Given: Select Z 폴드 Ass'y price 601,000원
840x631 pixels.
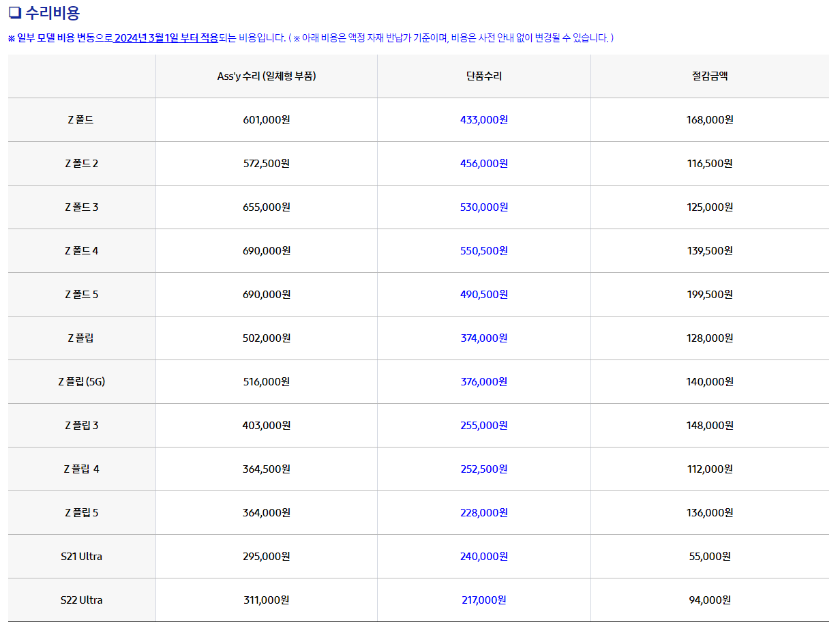Looking at the screenshot, I should click(x=267, y=120).
